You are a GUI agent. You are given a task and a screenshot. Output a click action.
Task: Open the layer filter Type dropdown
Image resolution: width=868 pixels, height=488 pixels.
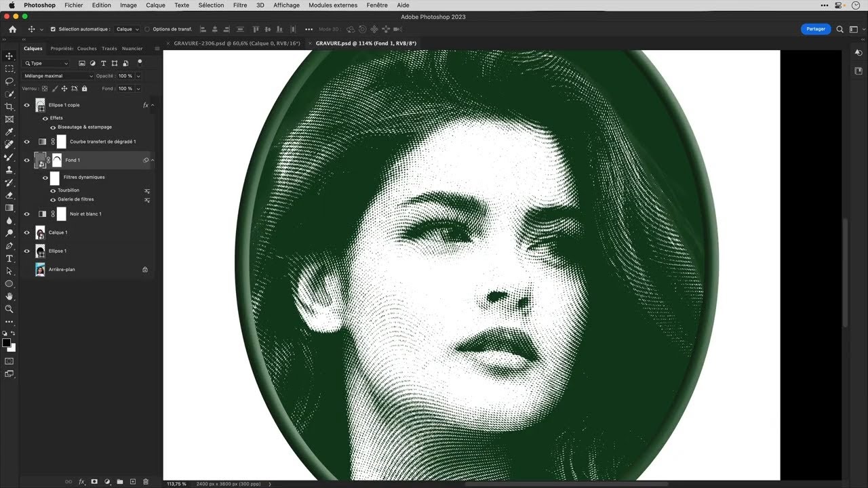click(x=47, y=63)
